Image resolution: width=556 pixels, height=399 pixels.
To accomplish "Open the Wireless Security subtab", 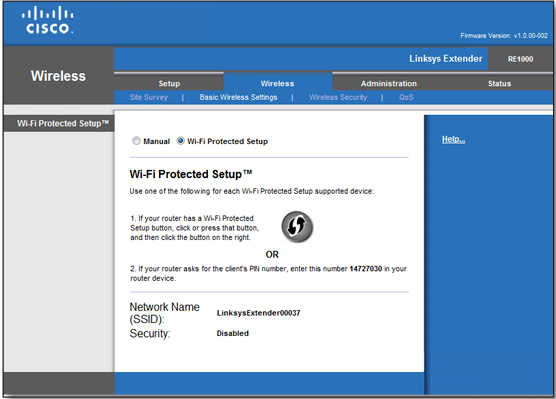I will [x=338, y=97].
